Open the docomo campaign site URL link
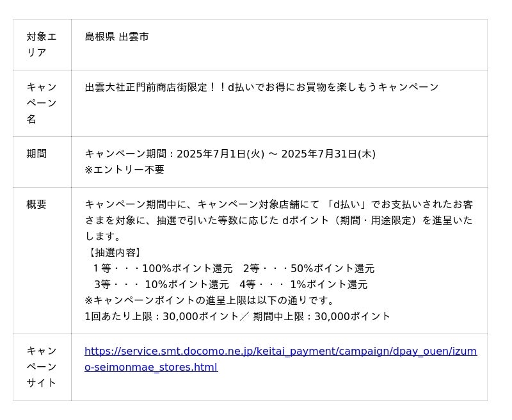 (x=280, y=351)
